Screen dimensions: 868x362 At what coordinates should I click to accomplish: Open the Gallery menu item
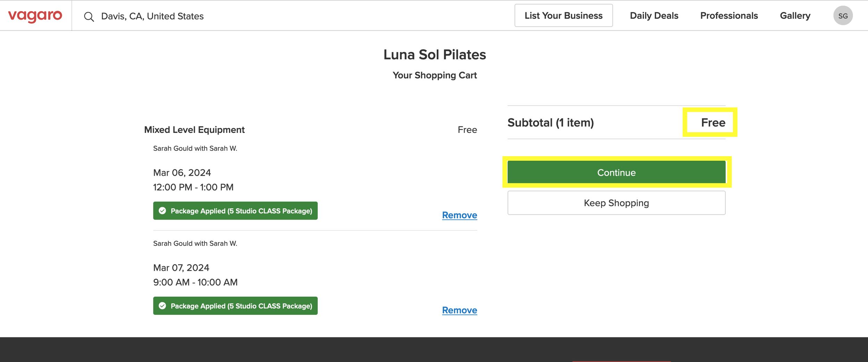(x=795, y=16)
